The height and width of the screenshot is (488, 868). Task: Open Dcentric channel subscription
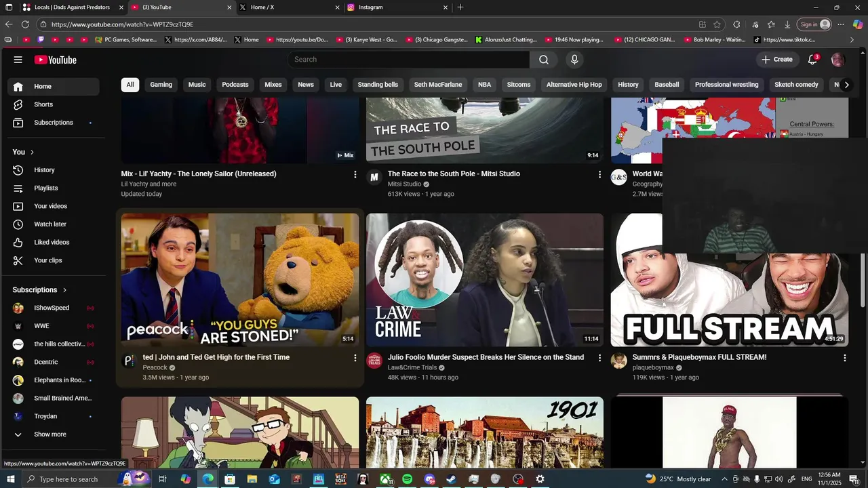click(54, 362)
